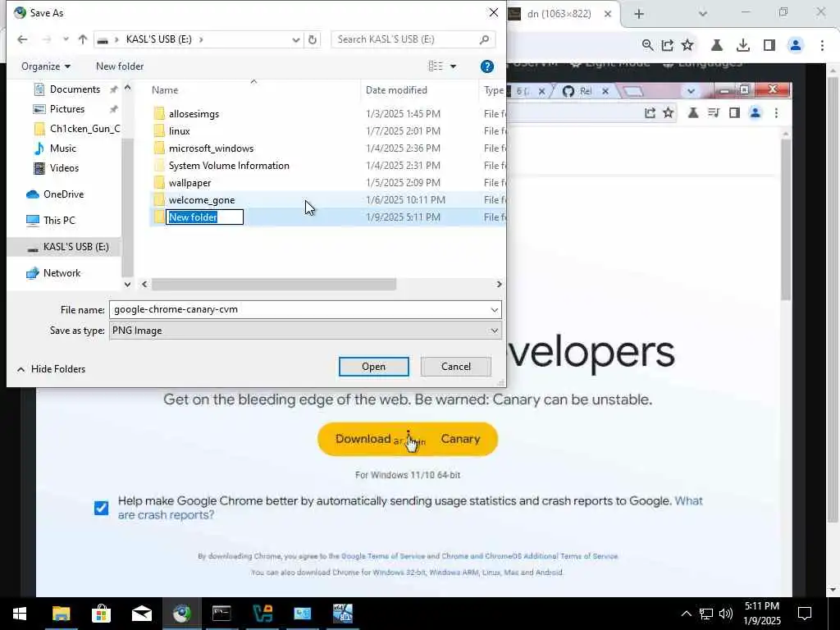Select System Volume Information folder
This screenshot has height=630, width=840.
click(229, 166)
